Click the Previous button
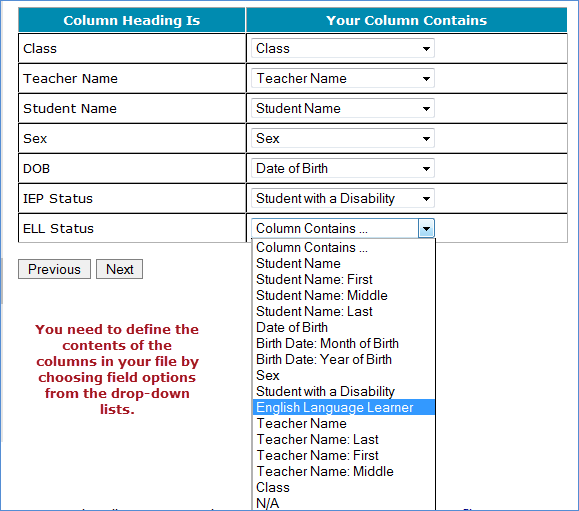 click(x=54, y=269)
